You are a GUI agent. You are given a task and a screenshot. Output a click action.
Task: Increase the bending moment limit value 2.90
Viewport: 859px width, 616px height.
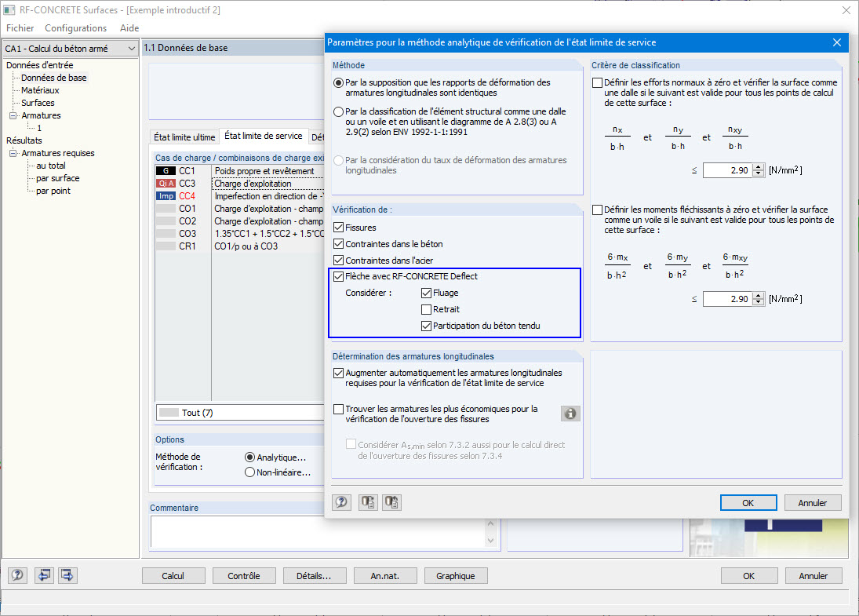[x=759, y=296]
